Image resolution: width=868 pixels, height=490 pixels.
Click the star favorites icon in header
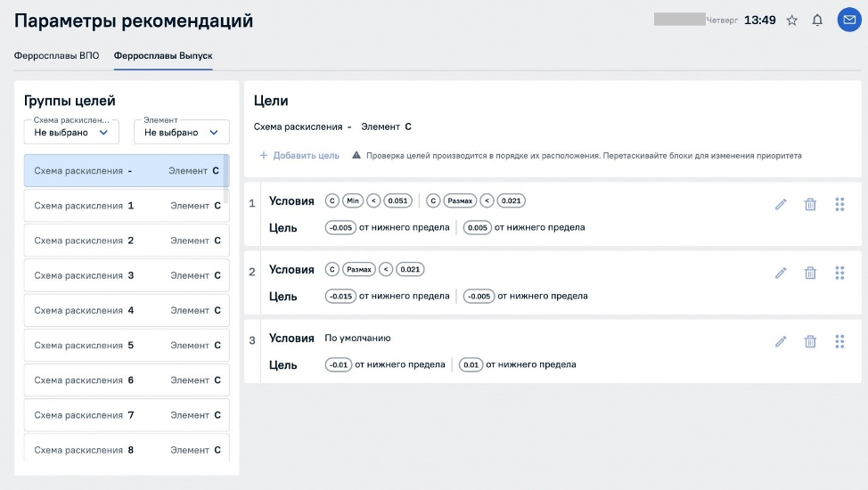(x=791, y=20)
